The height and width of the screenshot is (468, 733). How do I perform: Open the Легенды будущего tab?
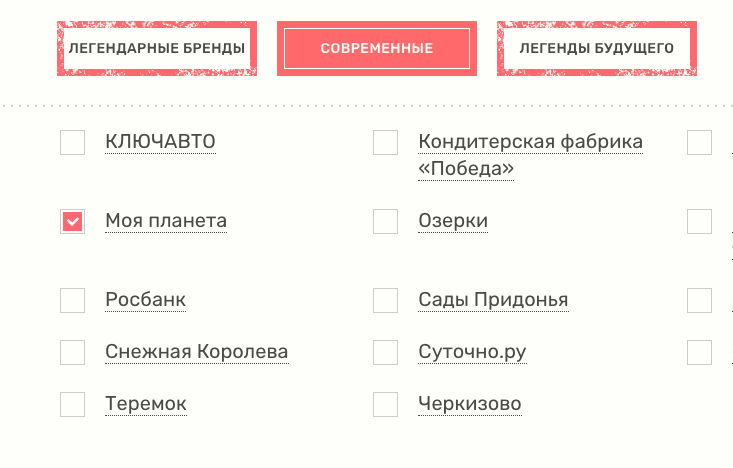point(596,48)
